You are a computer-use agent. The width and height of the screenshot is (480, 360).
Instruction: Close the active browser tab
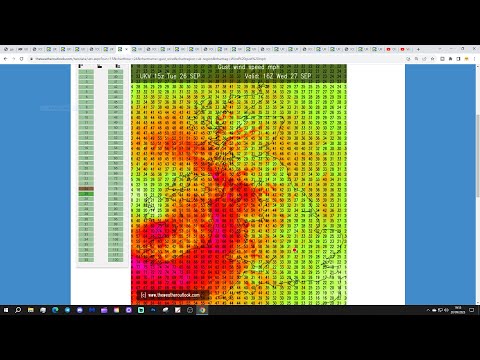pos(126,49)
